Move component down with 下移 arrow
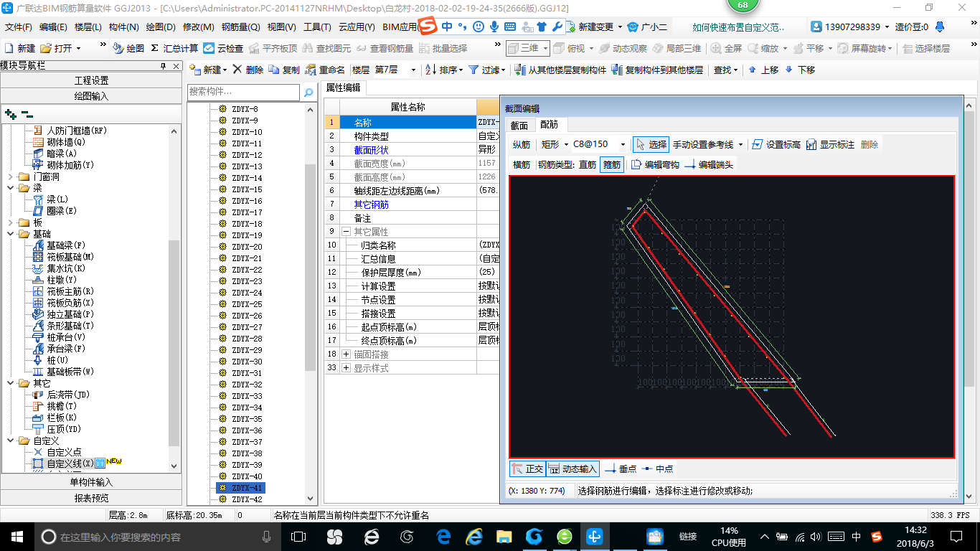 point(788,70)
